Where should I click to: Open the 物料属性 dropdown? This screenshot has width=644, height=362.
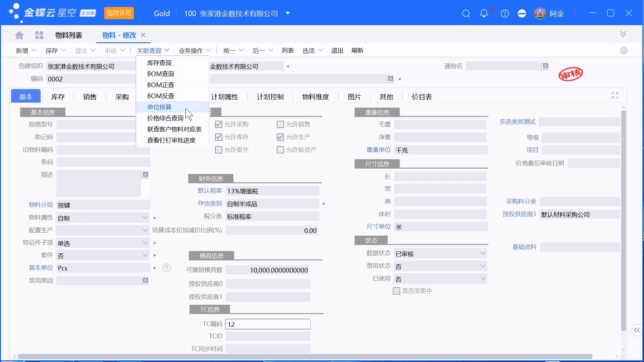145,218
